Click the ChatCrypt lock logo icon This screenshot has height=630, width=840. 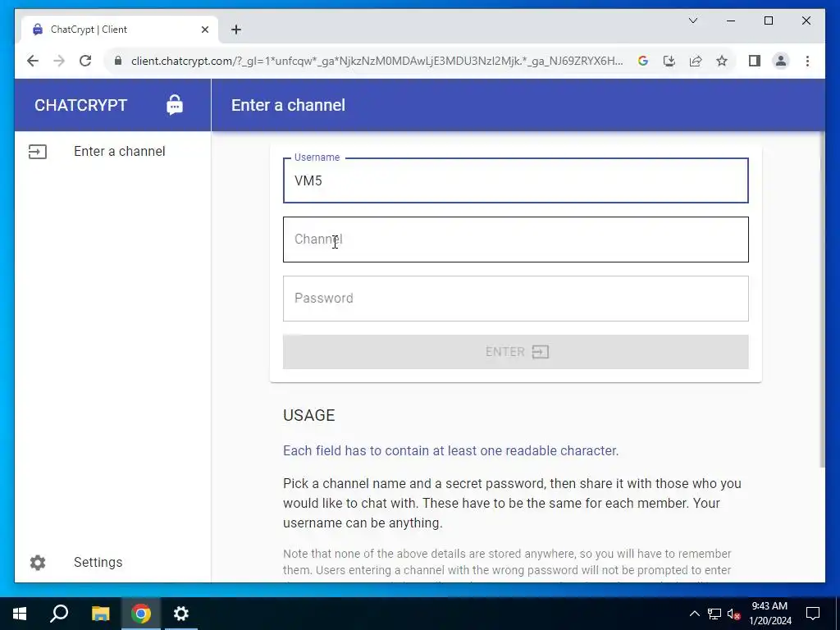click(175, 105)
